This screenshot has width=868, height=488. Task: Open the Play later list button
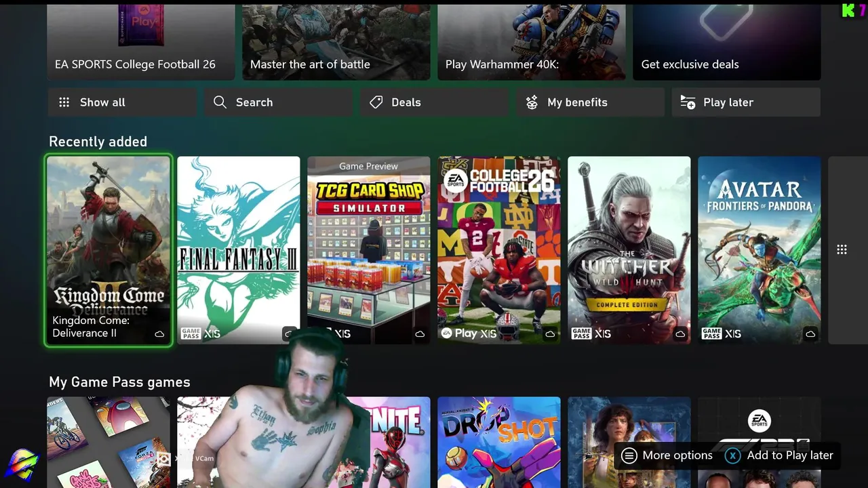point(746,102)
